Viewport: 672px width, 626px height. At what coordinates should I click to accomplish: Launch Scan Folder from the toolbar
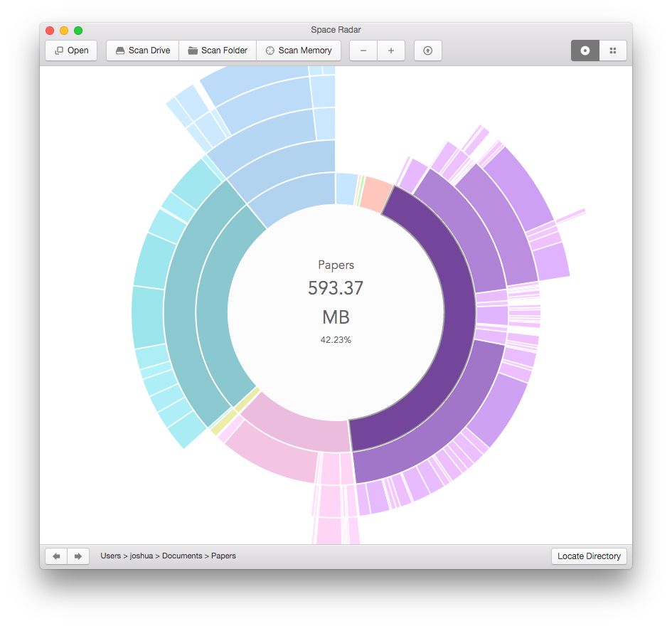coord(218,51)
